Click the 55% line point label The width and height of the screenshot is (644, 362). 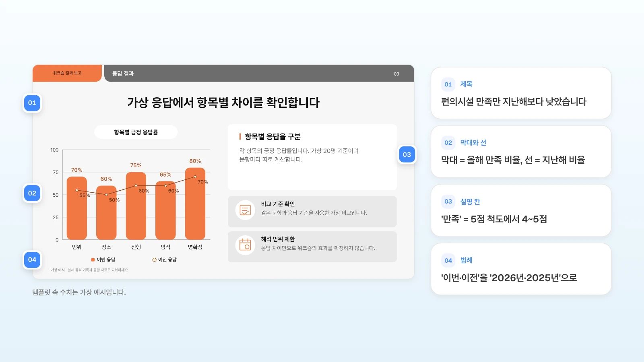point(85,195)
